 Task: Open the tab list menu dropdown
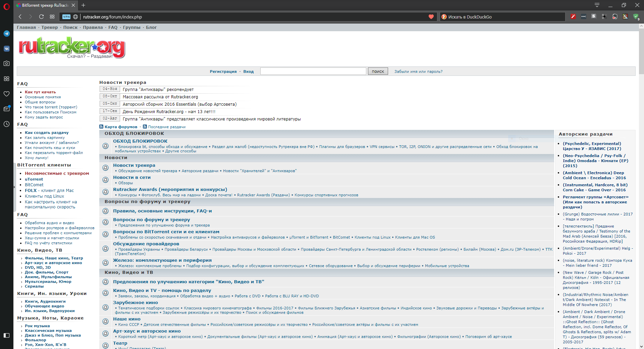pyautogui.click(x=597, y=5)
